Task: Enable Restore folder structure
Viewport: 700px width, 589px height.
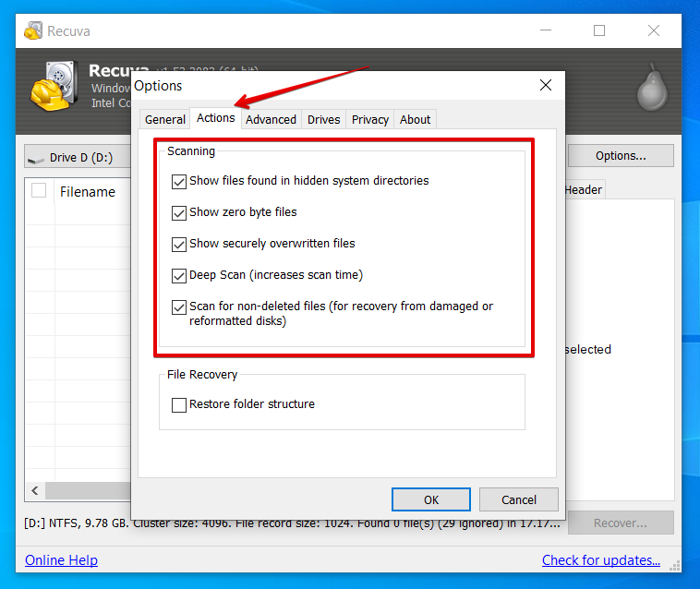Action: (x=179, y=405)
